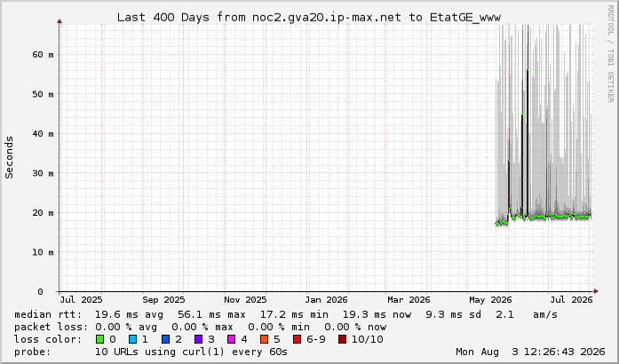Click the magenta loss color 4 swatch
Screen dimensions: 619x364
(x=231, y=339)
